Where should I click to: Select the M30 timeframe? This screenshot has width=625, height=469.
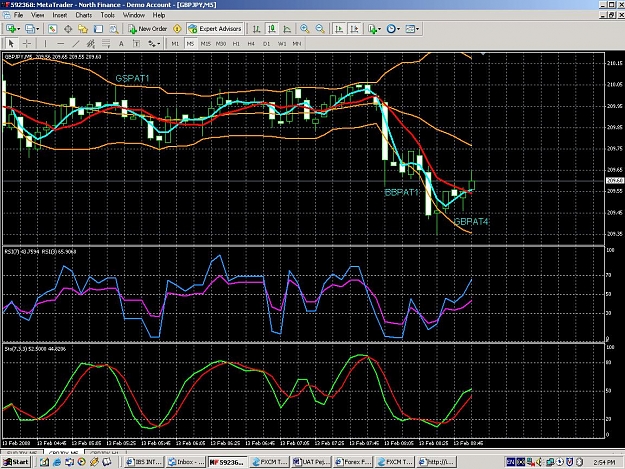coord(221,43)
